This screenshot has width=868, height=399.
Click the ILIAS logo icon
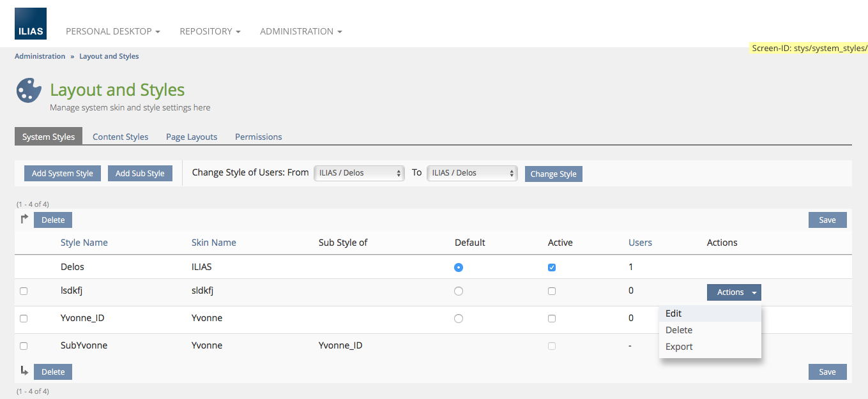click(x=31, y=24)
